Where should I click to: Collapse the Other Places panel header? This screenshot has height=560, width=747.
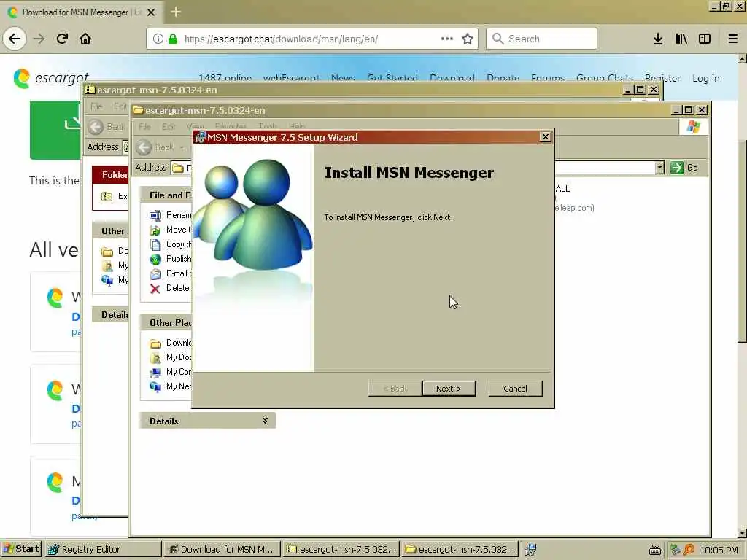pyautogui.click(x=166, y=323)
